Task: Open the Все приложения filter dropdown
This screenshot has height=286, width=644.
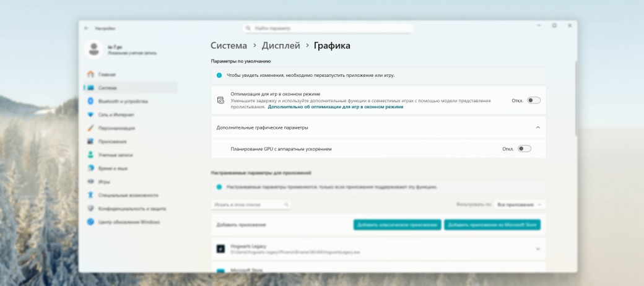Action: click(x=519, y=204)
